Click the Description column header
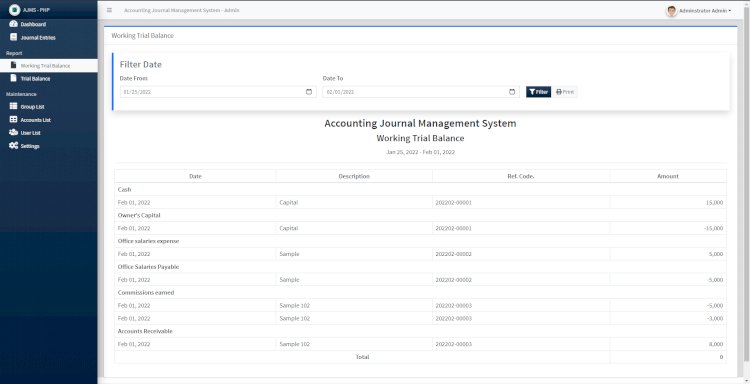The image size is (750, 384). tap(354, 176)
